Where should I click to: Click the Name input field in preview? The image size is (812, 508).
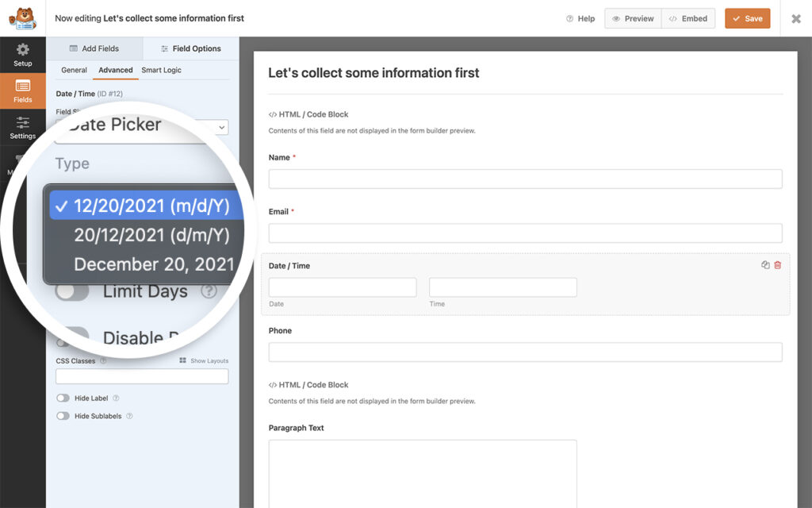pos(525,179)
